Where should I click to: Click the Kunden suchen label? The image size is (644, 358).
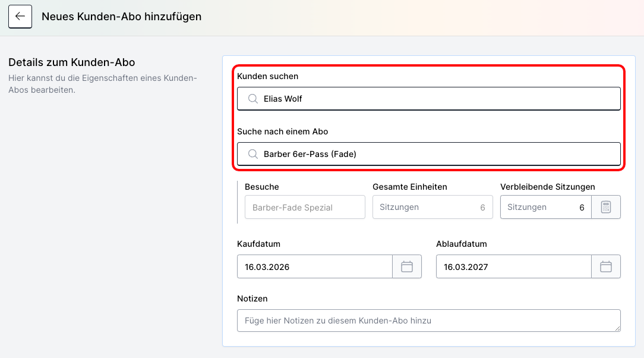(x=268, y=76)
